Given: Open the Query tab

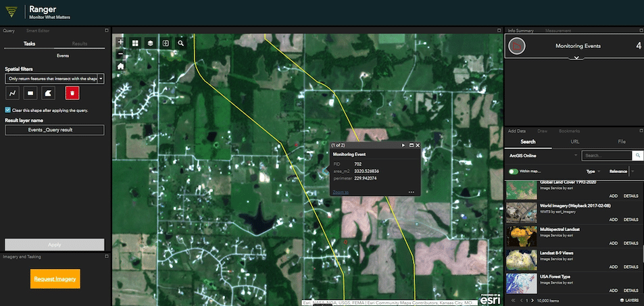Looking at the screenshot, I should (9, 30).
